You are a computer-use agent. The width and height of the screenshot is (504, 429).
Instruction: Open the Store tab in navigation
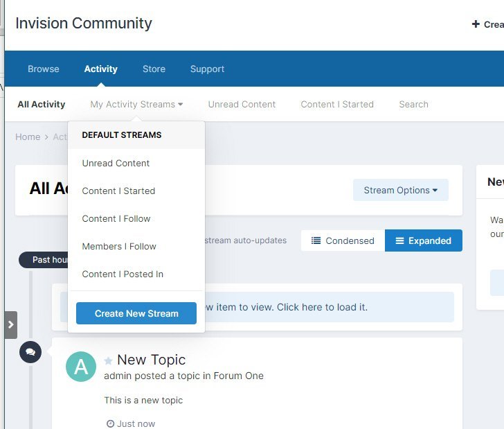tap(154, 69)
